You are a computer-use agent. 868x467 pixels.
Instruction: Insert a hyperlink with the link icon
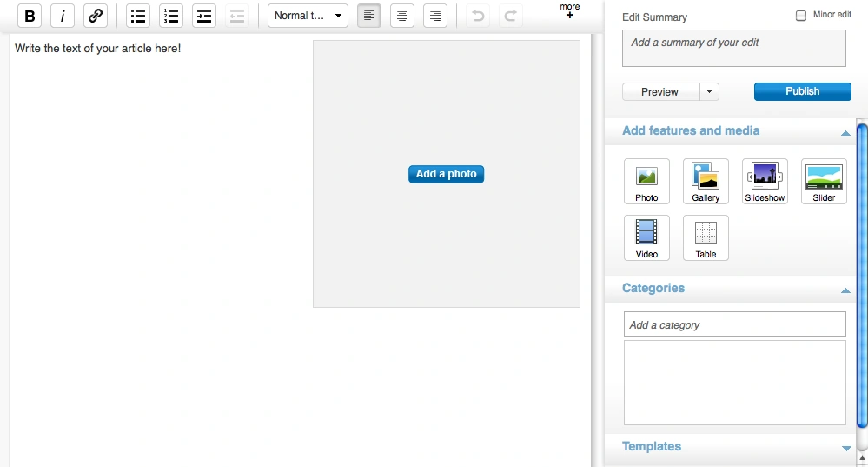click(x=96, y=16)
